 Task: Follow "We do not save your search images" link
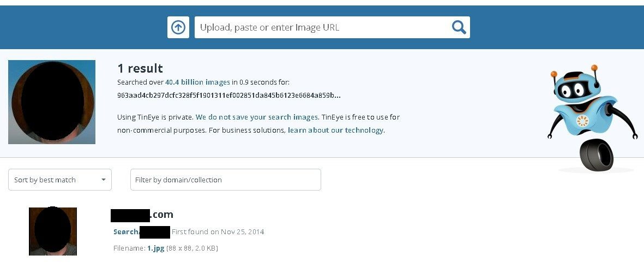tap(257, 117)
